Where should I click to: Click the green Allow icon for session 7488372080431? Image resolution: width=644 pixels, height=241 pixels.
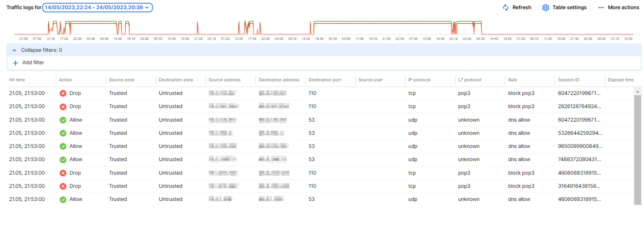pos(63,160)
